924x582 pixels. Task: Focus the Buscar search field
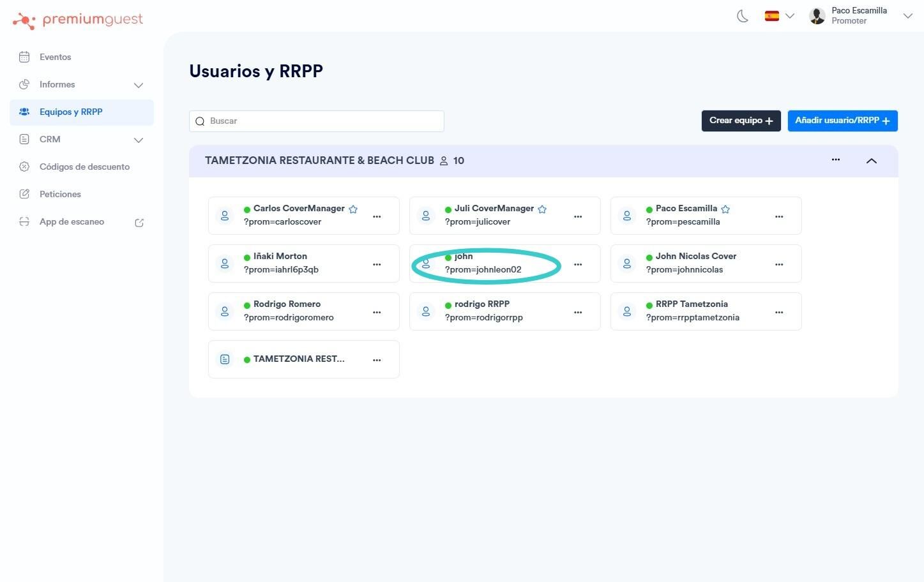click(317, 121)
